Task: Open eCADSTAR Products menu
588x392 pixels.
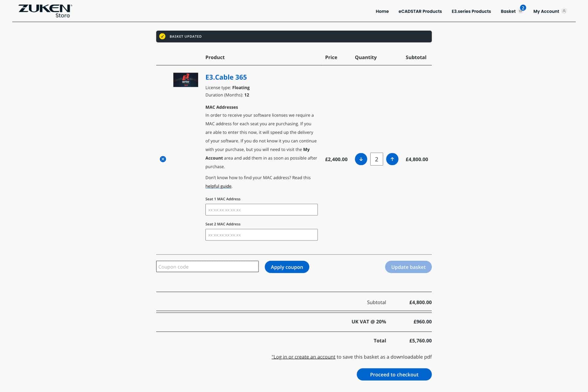Action: click(420, 11)
